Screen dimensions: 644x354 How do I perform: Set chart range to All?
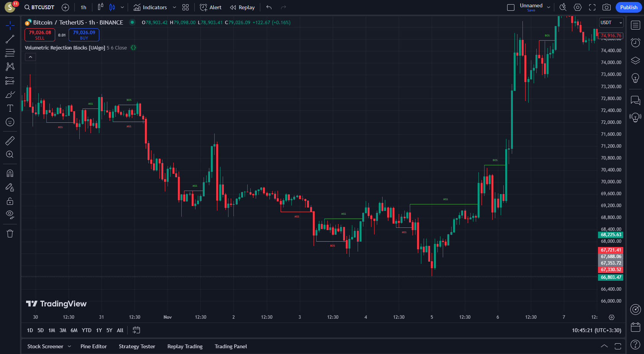point(120,330)
